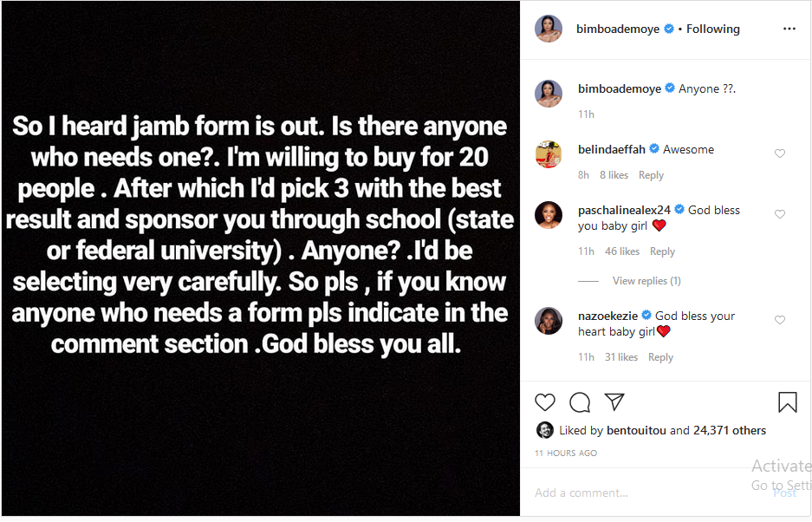Like nazoekezie's comment heart
Viewport: 812px width, 522px height.
point(780,320)
